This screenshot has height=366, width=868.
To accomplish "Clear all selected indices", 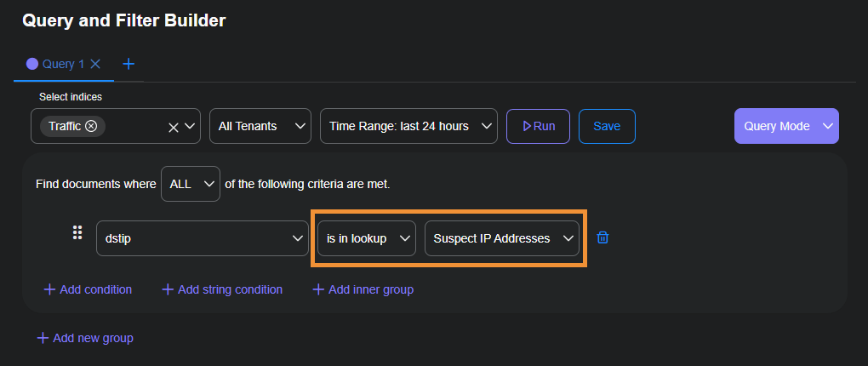I will click(x=173, y=127).
